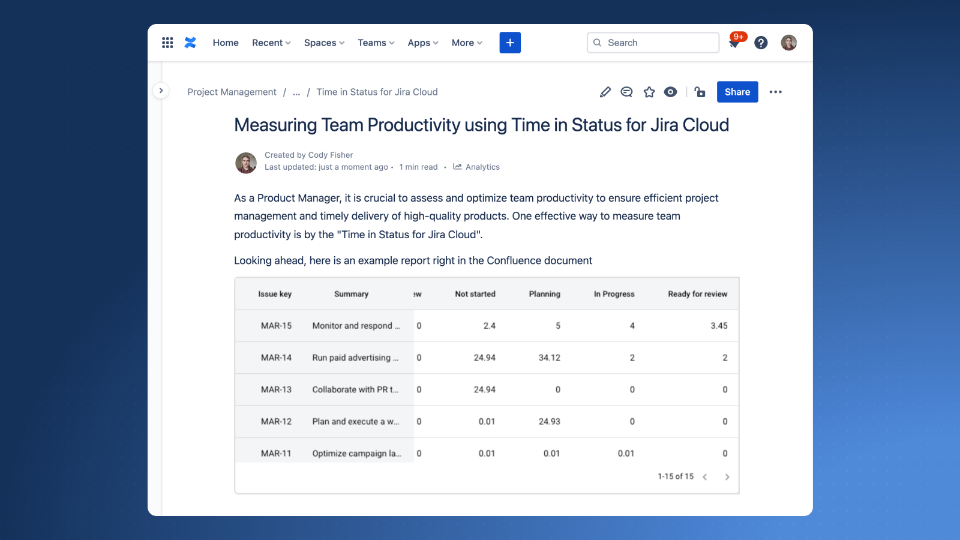Click the In Progress column header
The width and height of the screenshot is (960, 540).
pyautogui.click(x=613, y=294)
